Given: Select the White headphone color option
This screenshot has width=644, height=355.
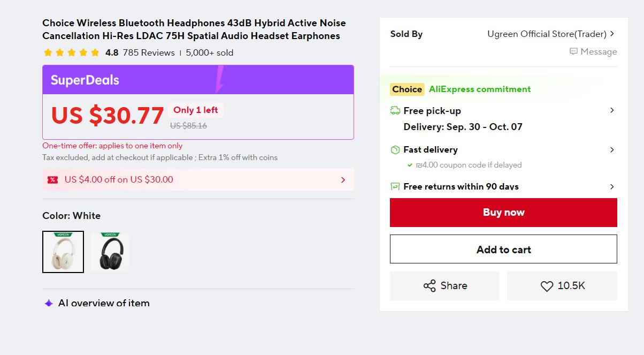Looking at the screenshot, I should point(63,252).
